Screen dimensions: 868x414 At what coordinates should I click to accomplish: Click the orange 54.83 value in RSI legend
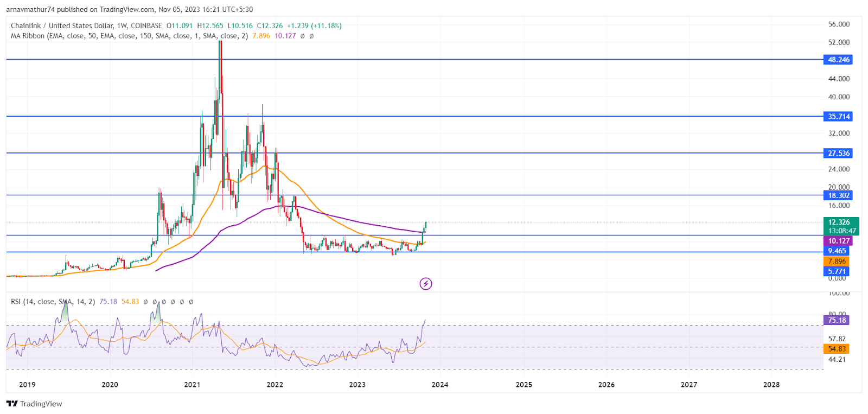tap(130, 302)
